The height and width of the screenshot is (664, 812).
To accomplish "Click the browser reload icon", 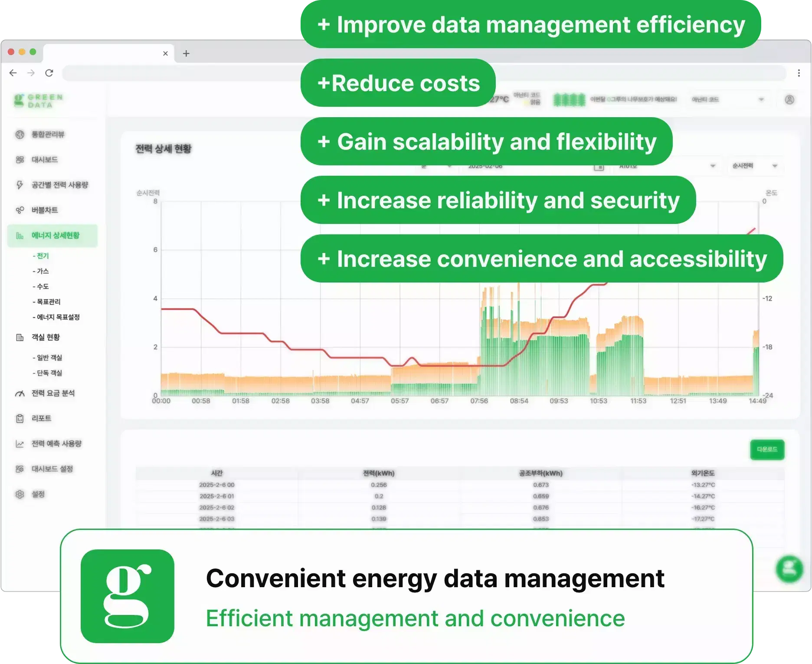I will click(49, 73).
